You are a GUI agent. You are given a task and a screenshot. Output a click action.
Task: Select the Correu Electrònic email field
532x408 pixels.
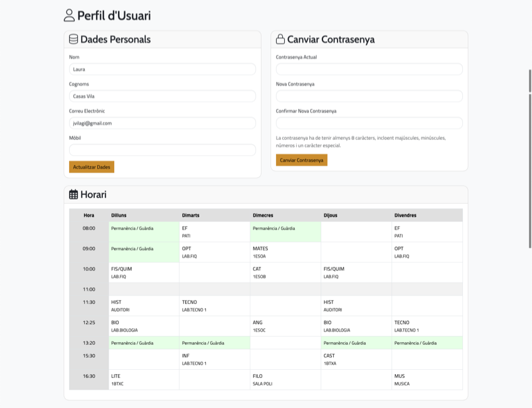point(162,123)
